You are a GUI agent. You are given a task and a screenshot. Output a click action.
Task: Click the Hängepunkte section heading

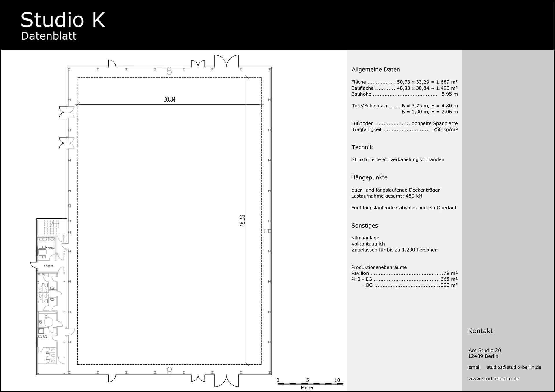point(369,178)
